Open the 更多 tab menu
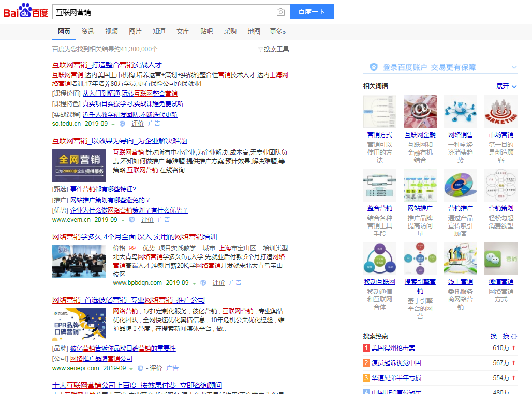The image size is (532, 394). [277, 32]
